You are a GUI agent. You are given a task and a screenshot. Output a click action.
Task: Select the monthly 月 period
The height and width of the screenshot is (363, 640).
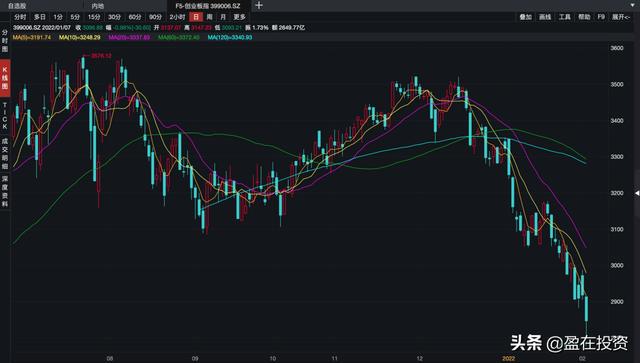[x=223, y=17]
